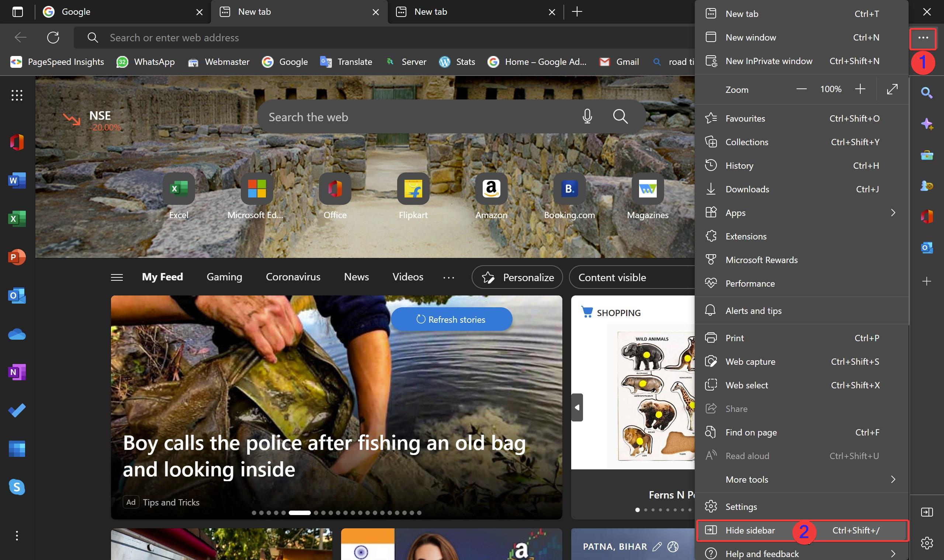Switch to the Google tab
944x560 pixels.
76,12
